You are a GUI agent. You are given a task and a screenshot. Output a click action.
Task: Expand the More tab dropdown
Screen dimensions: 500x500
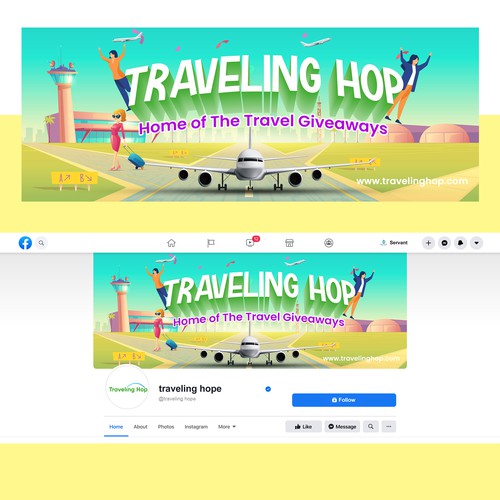pyautogui.click(x=227, y=427)
